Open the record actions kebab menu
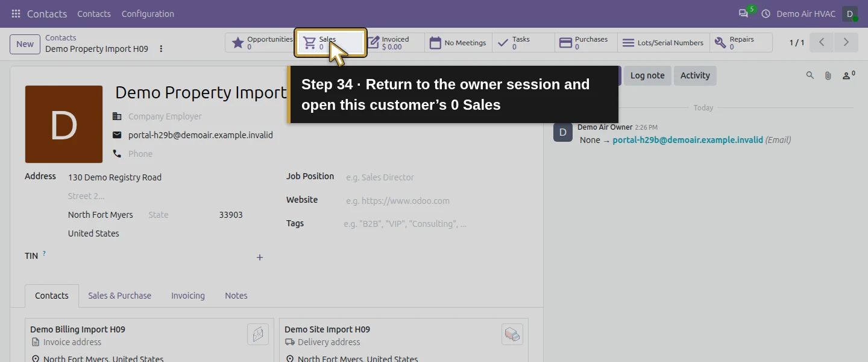 (161, 49)
